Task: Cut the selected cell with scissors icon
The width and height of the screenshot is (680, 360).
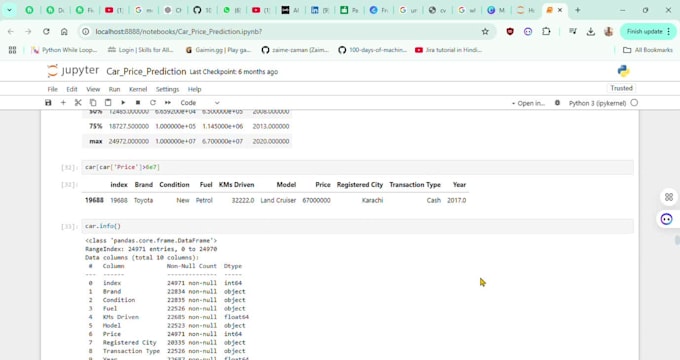Action: 78,103
